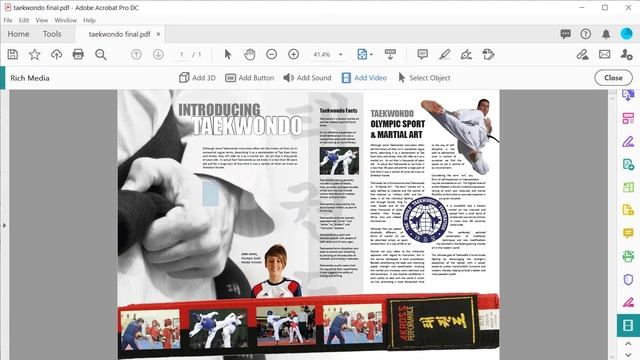The image size is (640, 360).
Task: Click Add Video in the Rich Media bar
Action: 364,78
